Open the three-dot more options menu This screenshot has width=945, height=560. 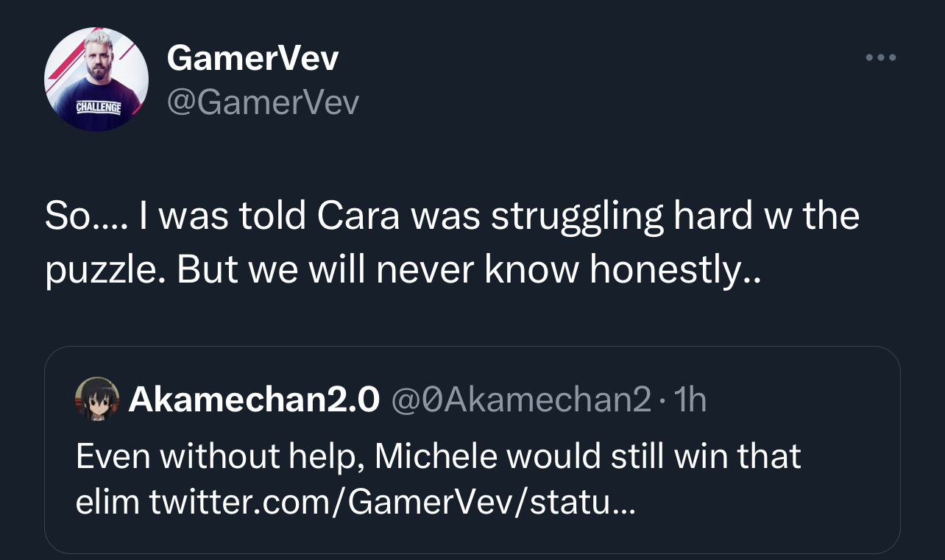pyautogui.click(x=881, y=57)
